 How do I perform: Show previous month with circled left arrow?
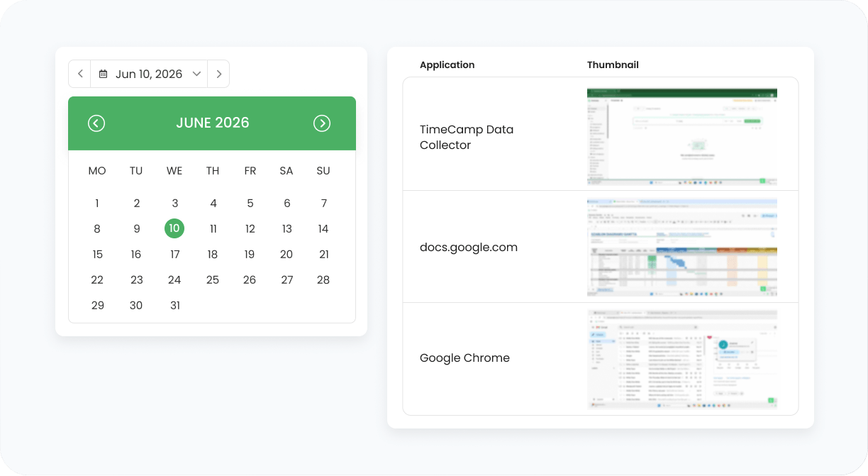pos(96,123)
